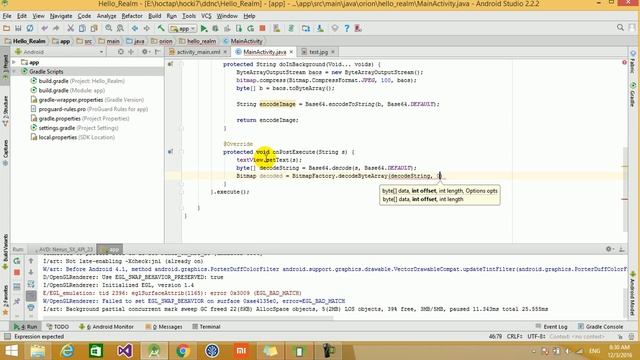
Task: Click the Back navigation arrow
Action: [x=135, y=28]
